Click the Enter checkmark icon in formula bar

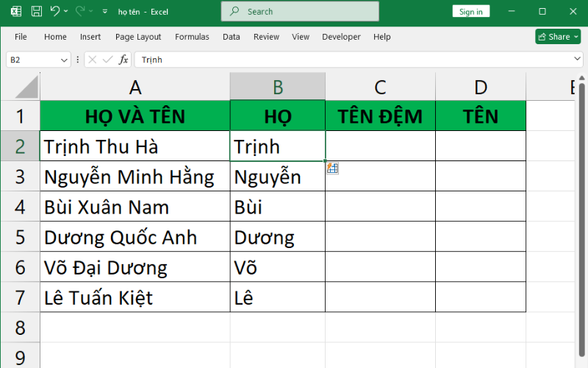pyautogui.click(x=107, y=60)
